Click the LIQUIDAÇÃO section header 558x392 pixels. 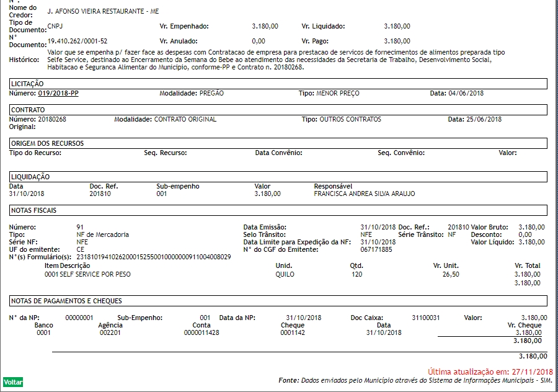click(278, 177)
